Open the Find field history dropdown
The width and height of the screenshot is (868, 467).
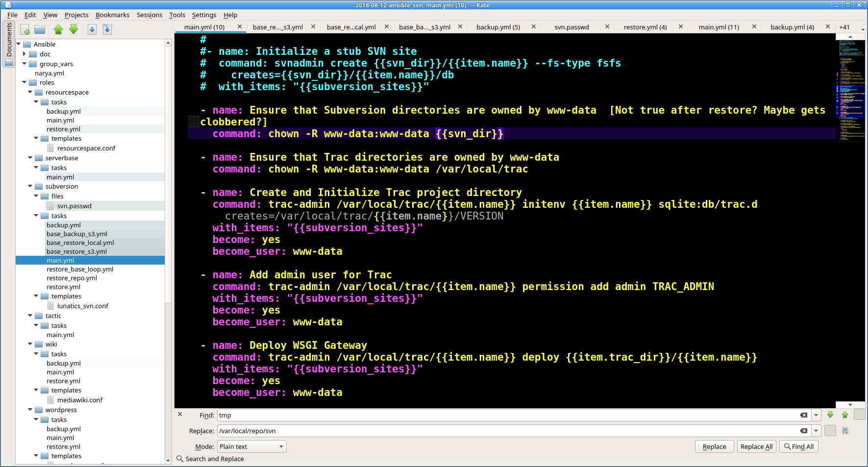pyautogui.click(x=816, y=415)
